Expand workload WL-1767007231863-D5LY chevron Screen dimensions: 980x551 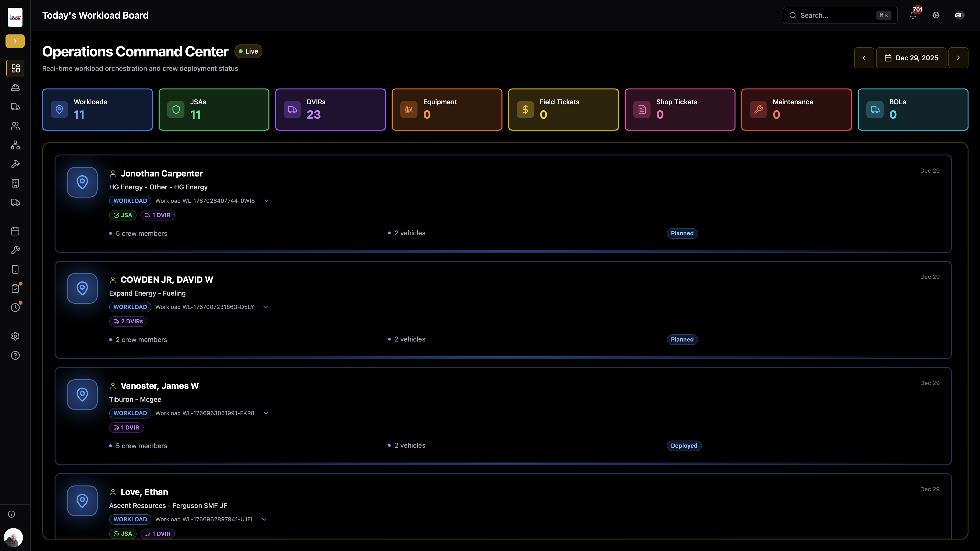[x=266, y=307]
